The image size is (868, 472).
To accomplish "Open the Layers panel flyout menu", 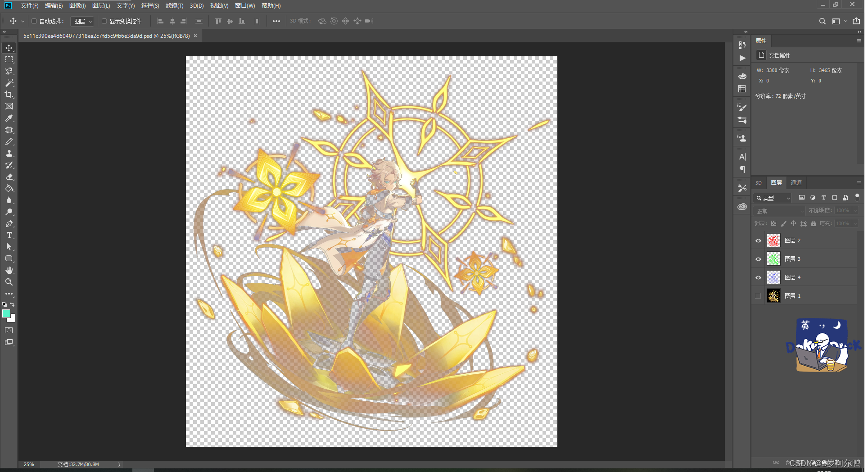I will click(859, 182).
